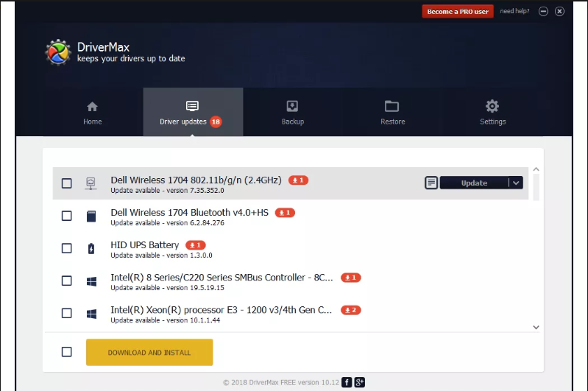This screenshot has height=391, width=588.
Task: Click the red 18 updates badge
Action: 216,121
